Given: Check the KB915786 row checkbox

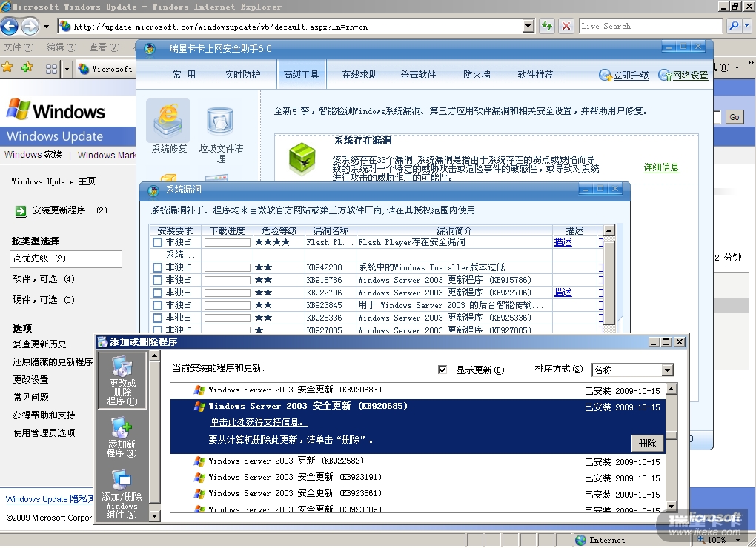Looking at the screenshot, I should pyautogui.click(x=157, y=280).
